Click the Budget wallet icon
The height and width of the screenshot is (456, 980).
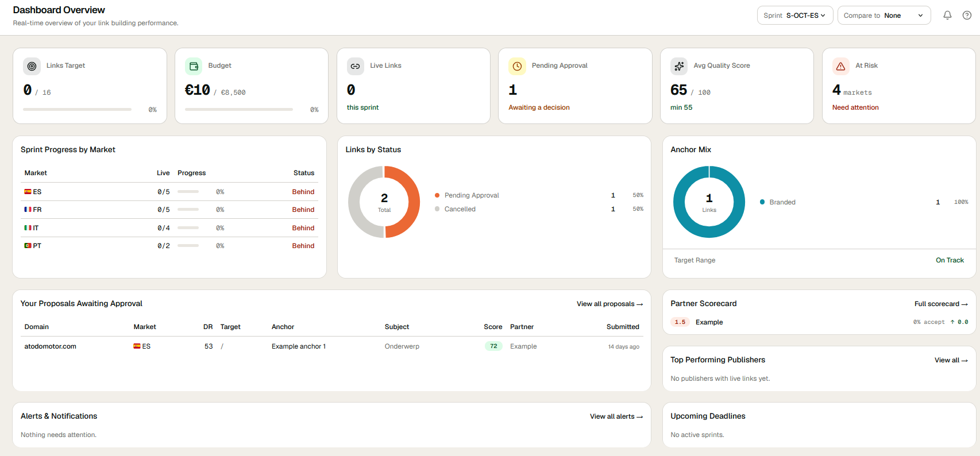pyautogui.click(x=194, y=66)
